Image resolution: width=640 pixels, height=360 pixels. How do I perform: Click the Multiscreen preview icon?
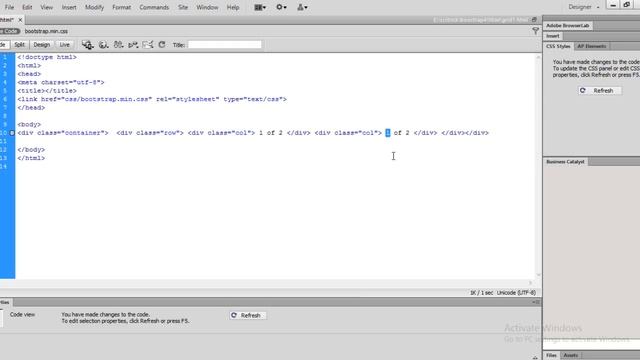click(x=87, y=45)
